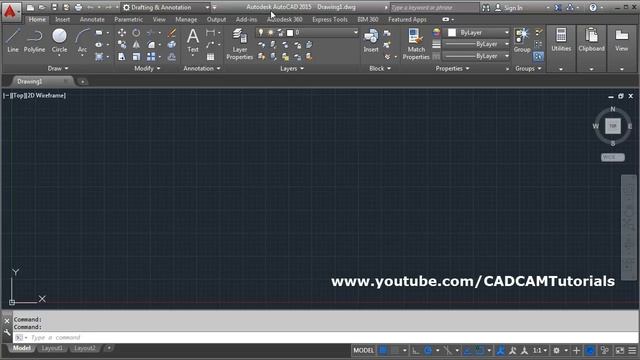Open the AutoCAD application menu button

10,11
